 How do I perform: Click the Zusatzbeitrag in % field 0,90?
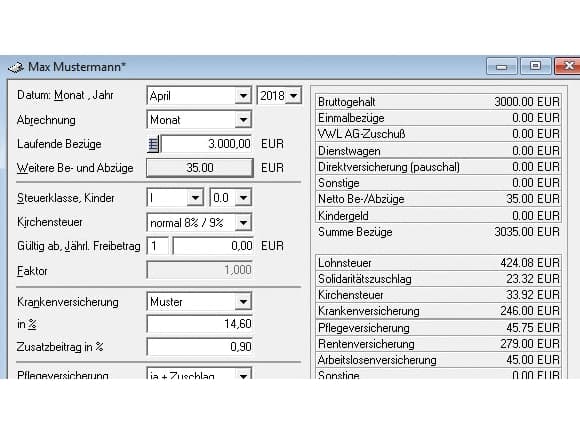200,347
